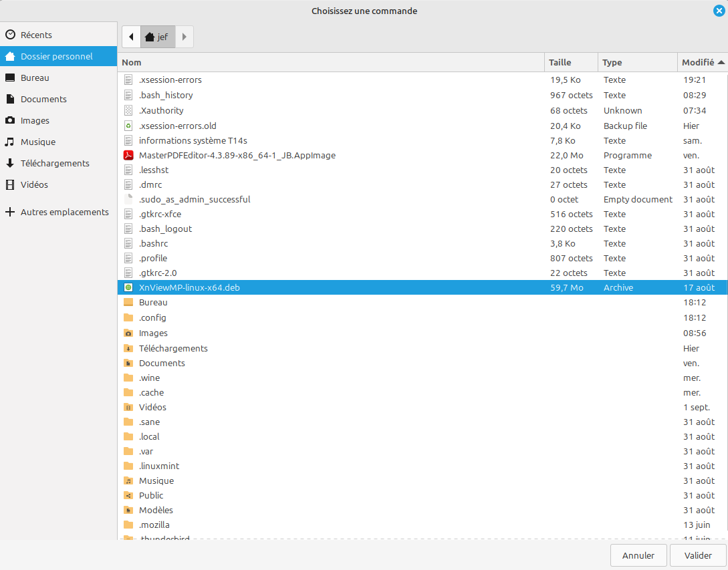
Task: Switch to Documents in the sidebar
Action: pos(43,99)
